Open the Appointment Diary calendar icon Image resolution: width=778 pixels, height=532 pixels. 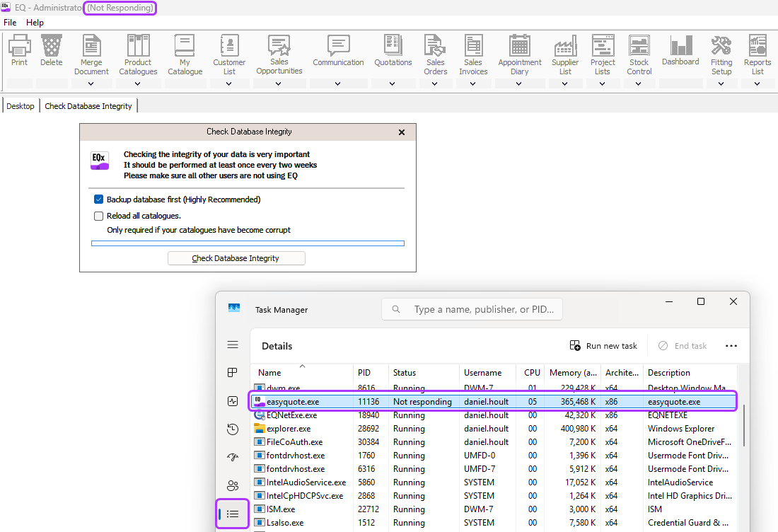pos(520,45)
